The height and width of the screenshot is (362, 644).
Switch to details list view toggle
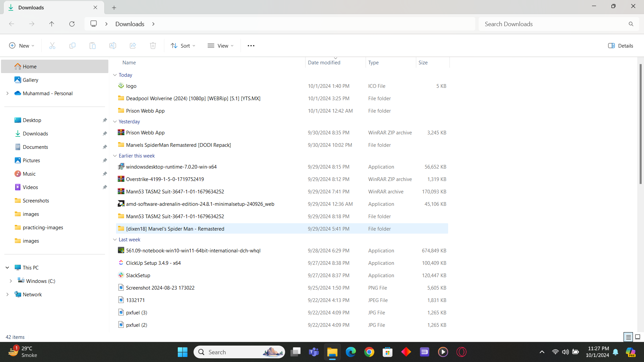(628, 337)
